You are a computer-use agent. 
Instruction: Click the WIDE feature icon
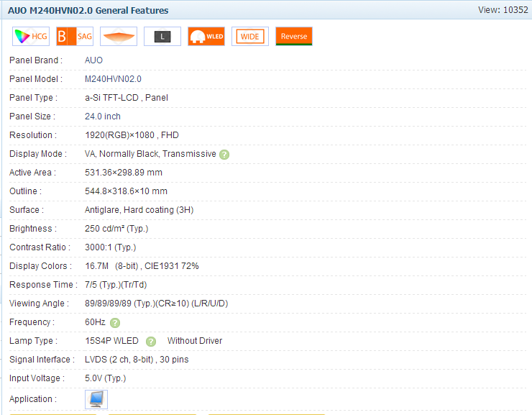point(250,36)
